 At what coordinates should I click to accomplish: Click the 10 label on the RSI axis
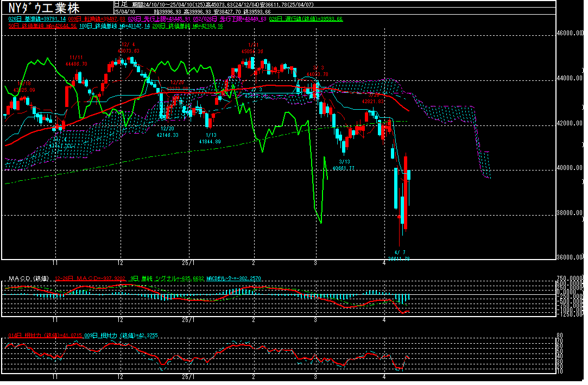[x=560, y=371]
